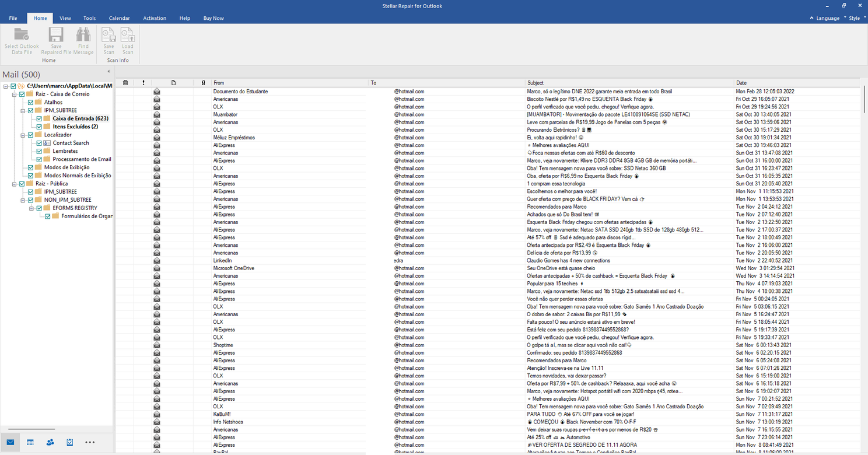Viewport: 868px width, 455px height.
Task: Click envelope icon of Documento do Estudante email
Action: pos(157,92)
